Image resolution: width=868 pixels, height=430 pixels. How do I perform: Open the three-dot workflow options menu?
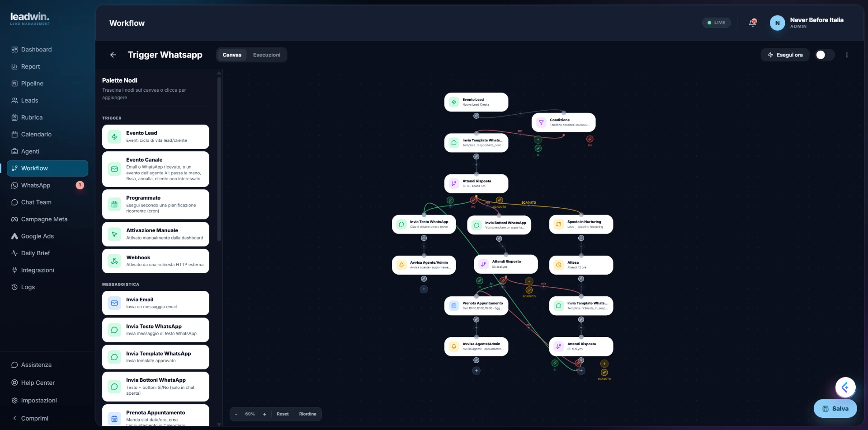point(847,55)
